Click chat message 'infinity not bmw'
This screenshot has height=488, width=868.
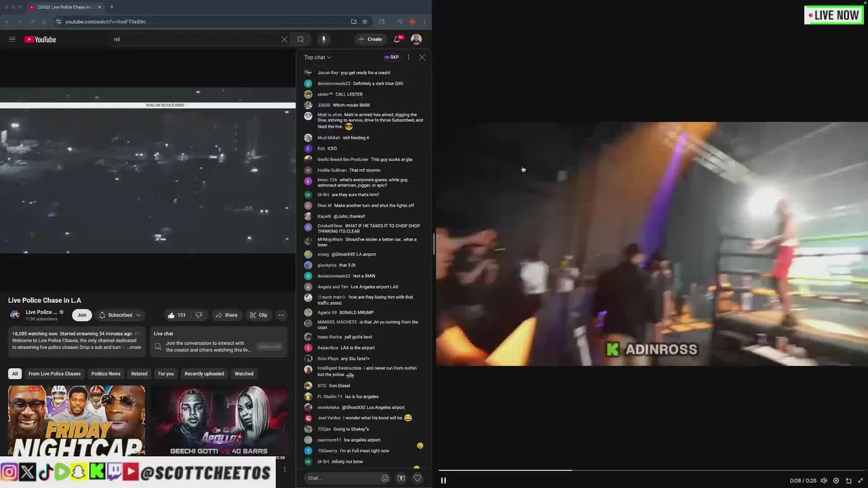[x=347, y=462]
